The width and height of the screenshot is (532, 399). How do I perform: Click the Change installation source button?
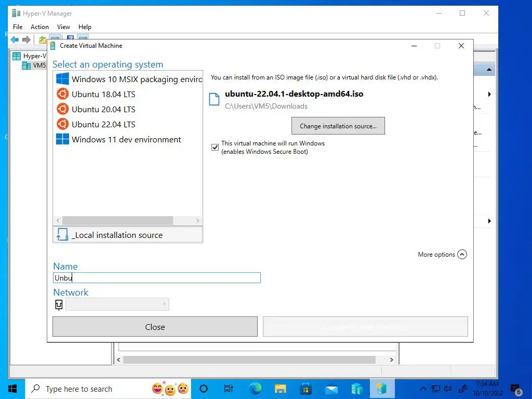click(338, 126)
